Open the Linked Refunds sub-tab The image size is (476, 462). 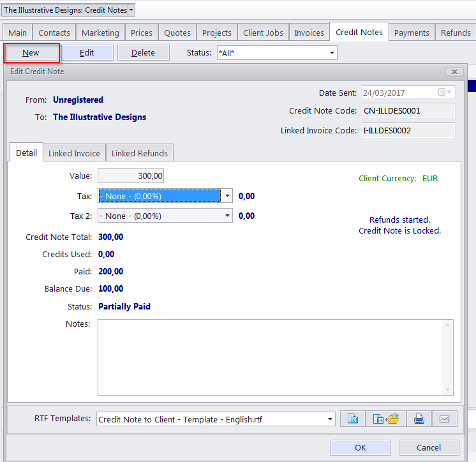139,153
